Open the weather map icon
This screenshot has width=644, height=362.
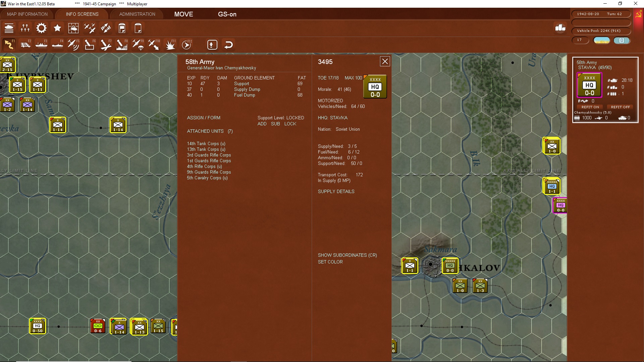click(73, 28)
